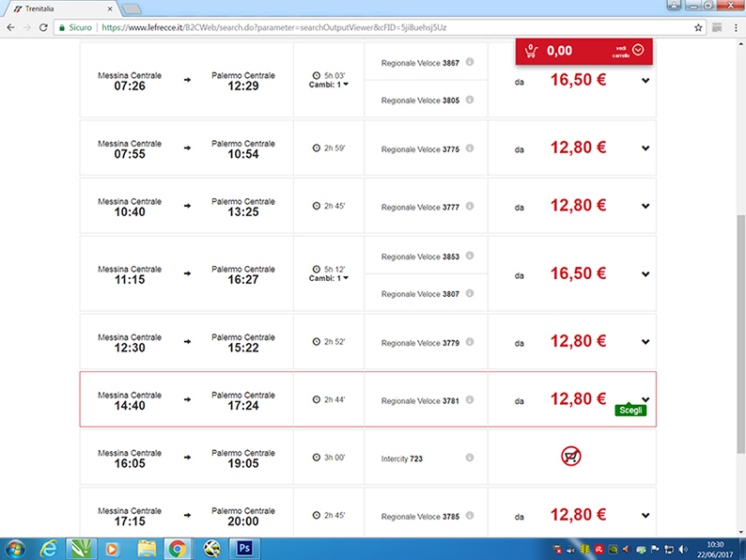Click the unavailable cart icon for 16:05 train

click(570, 457)
